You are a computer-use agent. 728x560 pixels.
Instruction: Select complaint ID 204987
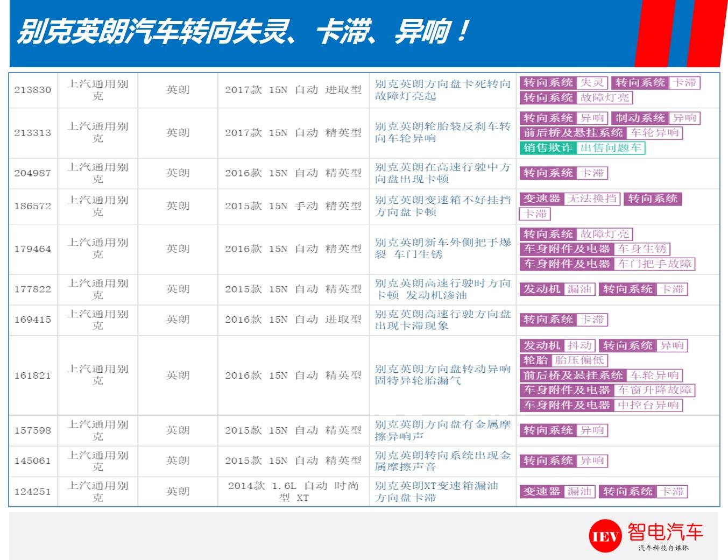(33, 173)
